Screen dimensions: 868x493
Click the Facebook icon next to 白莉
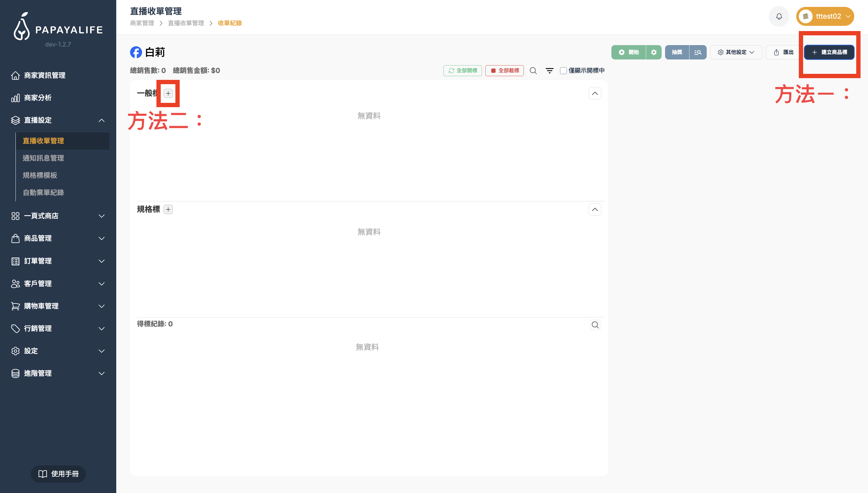pyautogui.click(x=136, y=52)
